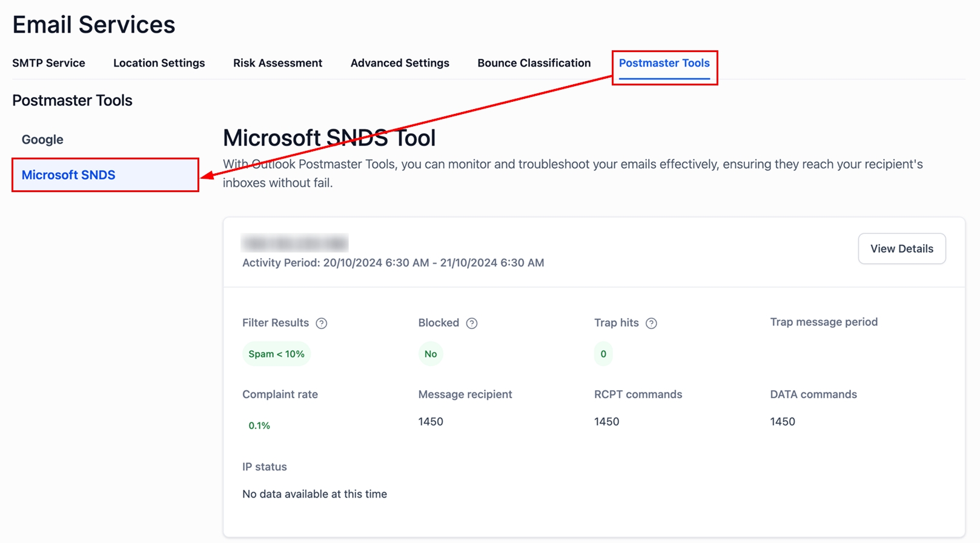Viewport: 980px width, 543px height.
Task: Select Google in the Postmaster Tools sidebar
Action: [42, 139]
